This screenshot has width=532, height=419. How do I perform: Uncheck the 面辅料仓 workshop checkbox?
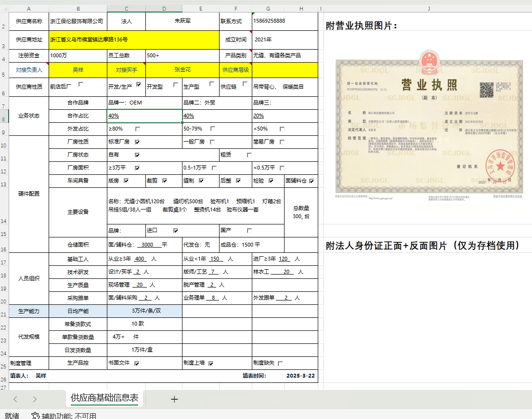(312, 181)
